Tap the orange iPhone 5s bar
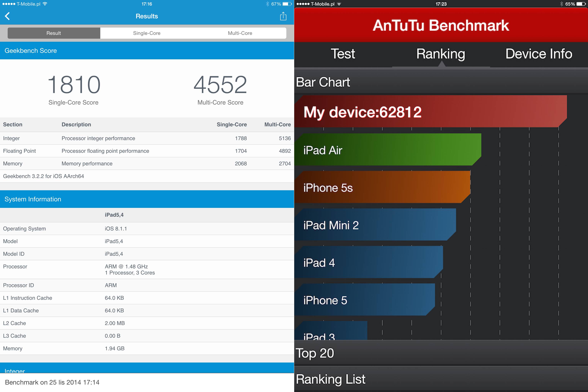588x392 pixels. (x=382, y=187)
